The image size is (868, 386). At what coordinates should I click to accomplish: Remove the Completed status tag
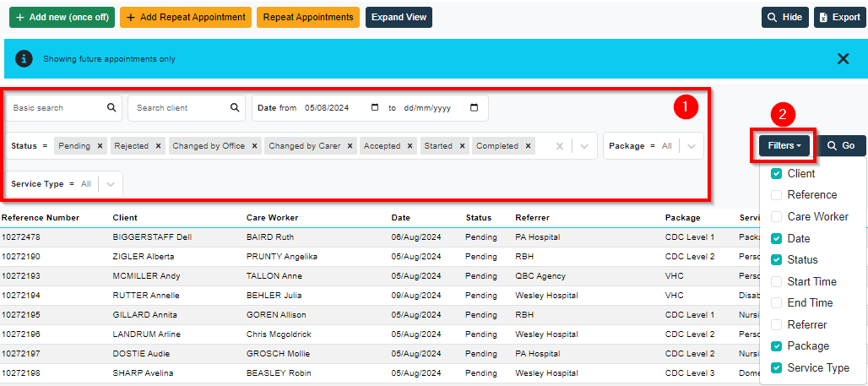[528, 146]
